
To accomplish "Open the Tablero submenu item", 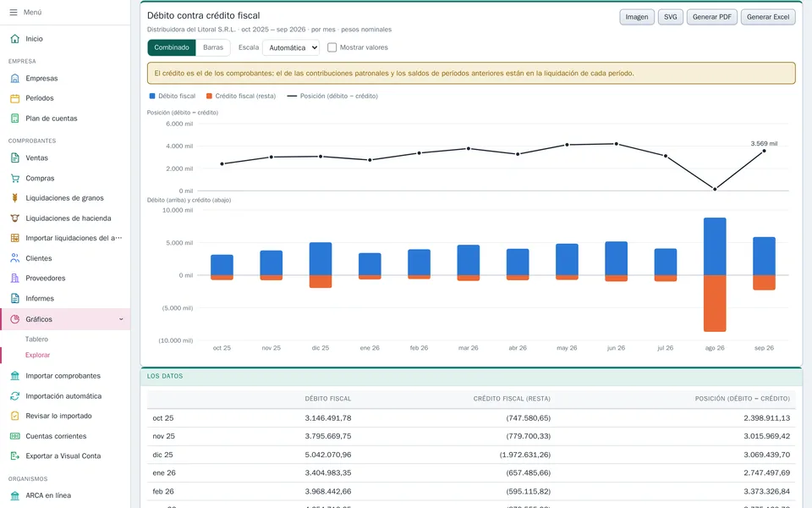I will (x=36, y=339).
